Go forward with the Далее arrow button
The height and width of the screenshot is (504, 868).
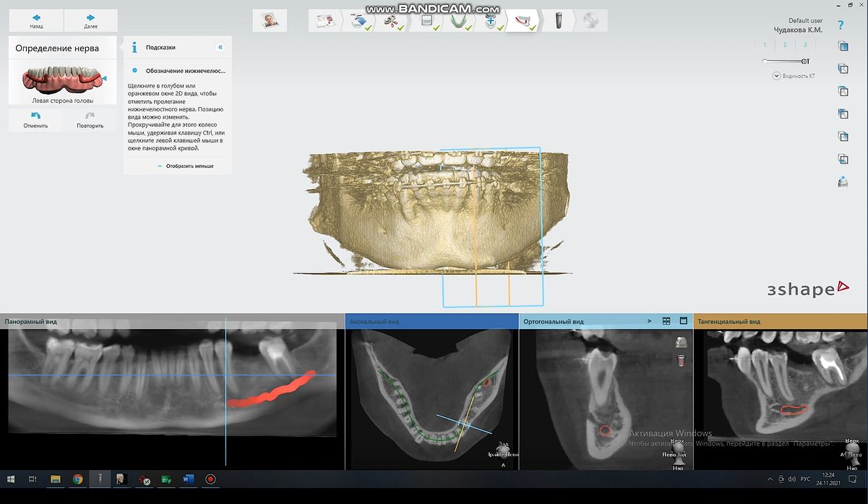point(90,20)
